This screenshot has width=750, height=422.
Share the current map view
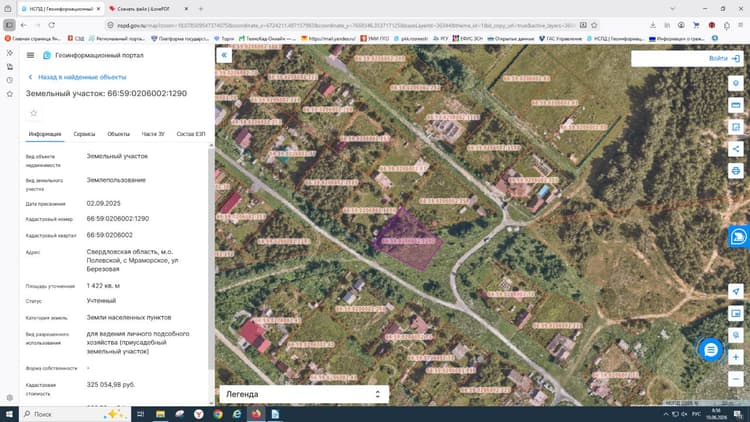click(736, 149)
